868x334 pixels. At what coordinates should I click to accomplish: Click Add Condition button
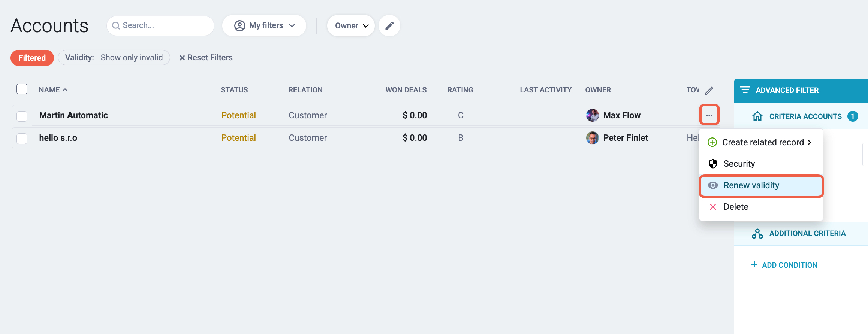[x=784, y=265]
